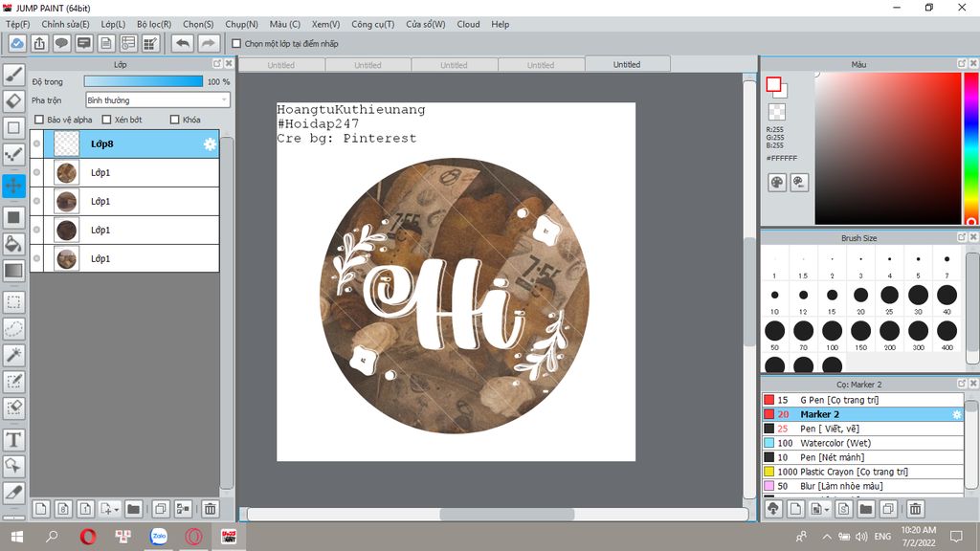This screenshot has height=551, width=980.
Task: Select the Plastic Crayon brush
Action: tap(862, 472)
